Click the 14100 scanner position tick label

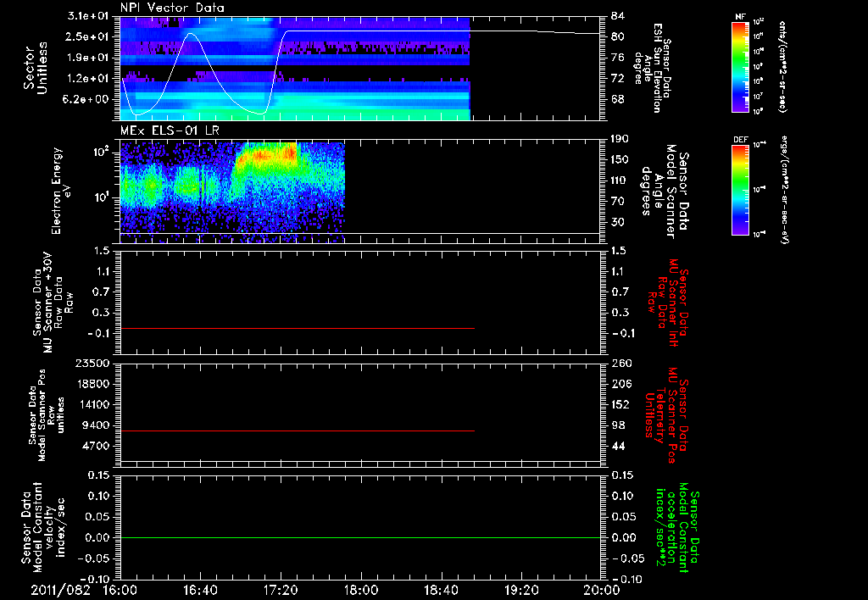pyautogui.click(x=93, y=404)
